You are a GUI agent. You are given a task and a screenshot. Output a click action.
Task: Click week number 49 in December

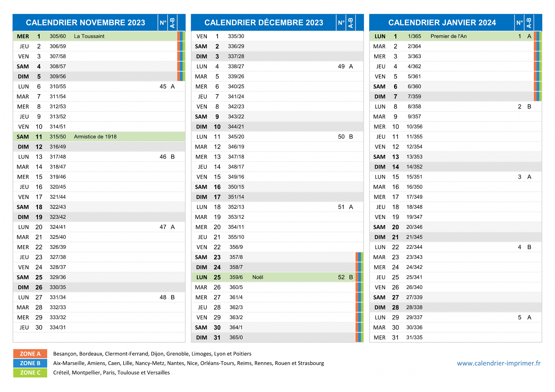341,66
